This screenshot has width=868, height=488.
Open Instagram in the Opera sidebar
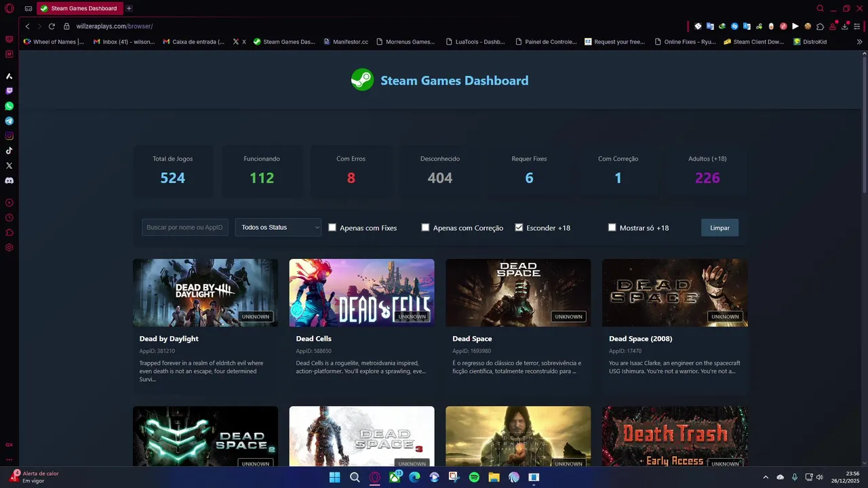pos(9,136)
